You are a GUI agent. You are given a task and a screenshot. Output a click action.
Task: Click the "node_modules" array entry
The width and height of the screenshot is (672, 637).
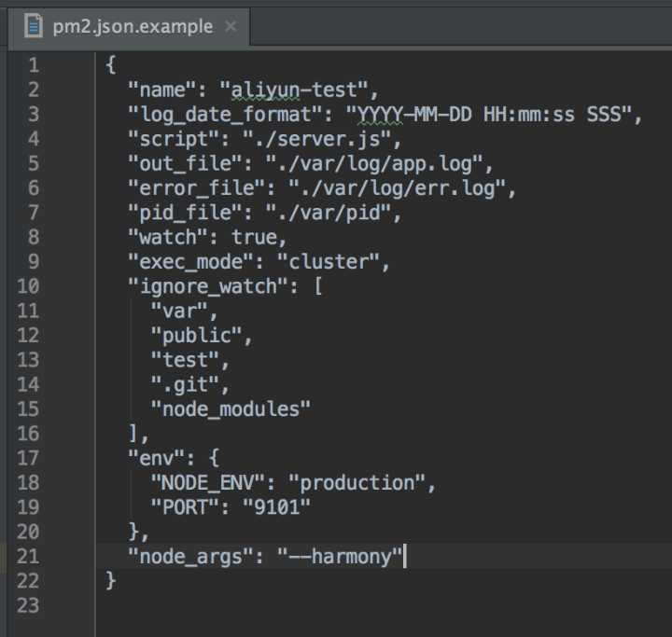[231, 409]
